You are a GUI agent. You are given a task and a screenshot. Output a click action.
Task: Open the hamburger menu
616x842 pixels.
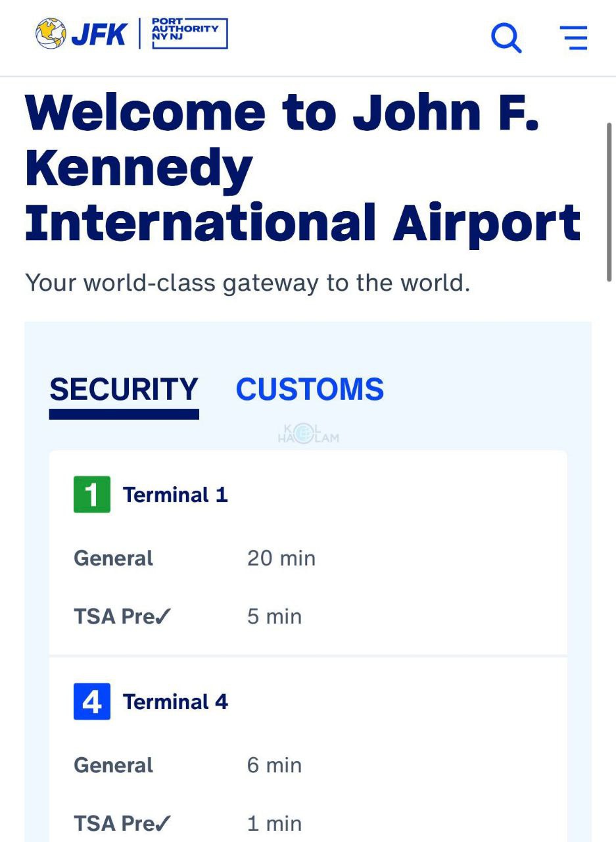pos(573,37)
